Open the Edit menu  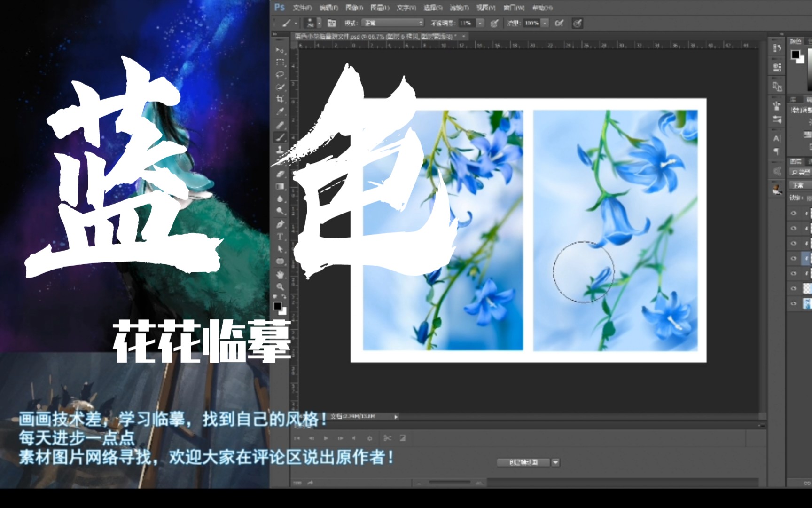[328, 8]
